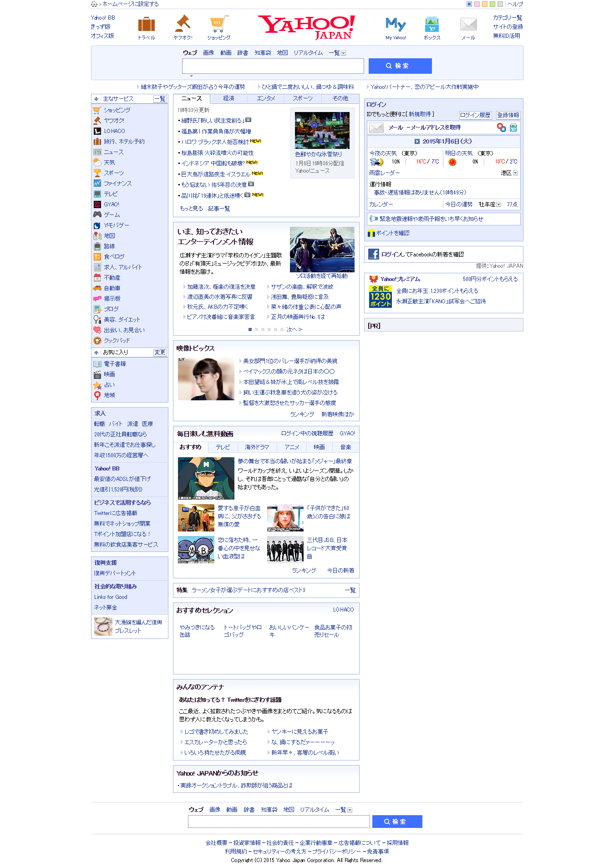Click the ログイン履歴 button
Image resolution: width=614 pixels, height=868 pixels.
point(475,115)
